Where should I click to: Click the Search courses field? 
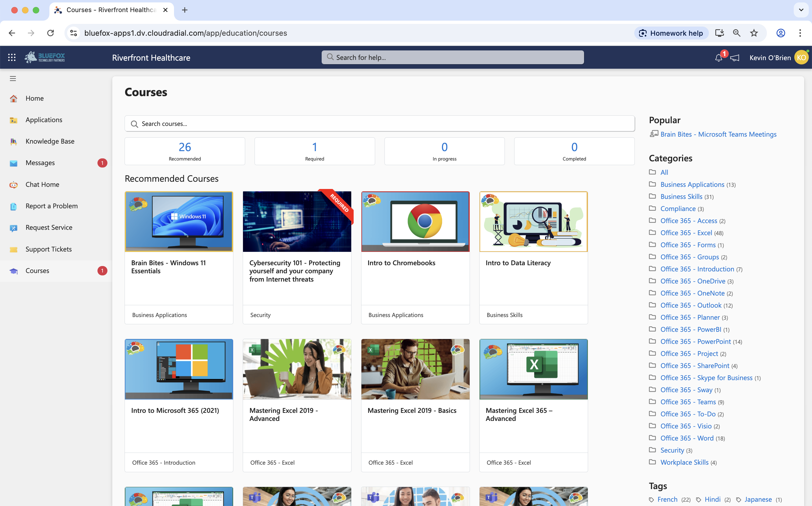point(380,124)
